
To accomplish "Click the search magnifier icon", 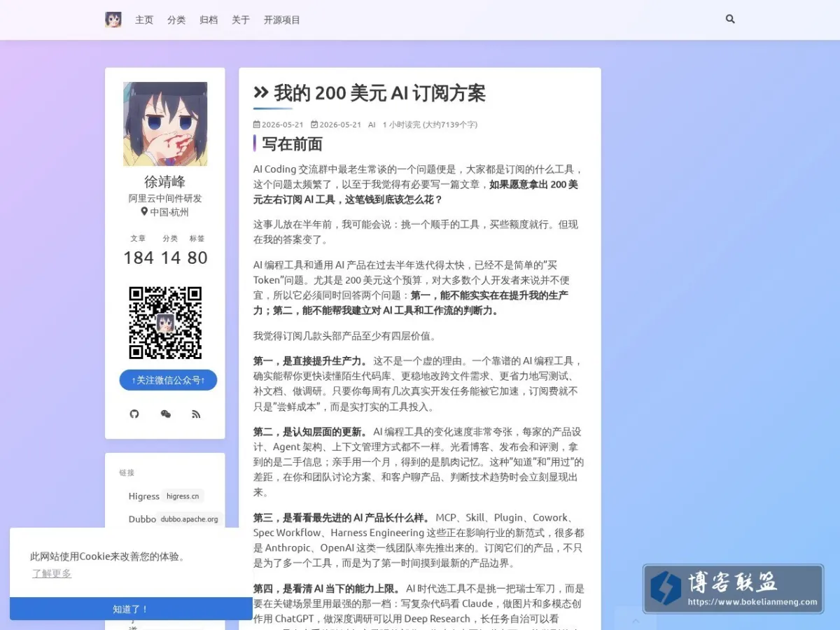I will click(730, 20).
